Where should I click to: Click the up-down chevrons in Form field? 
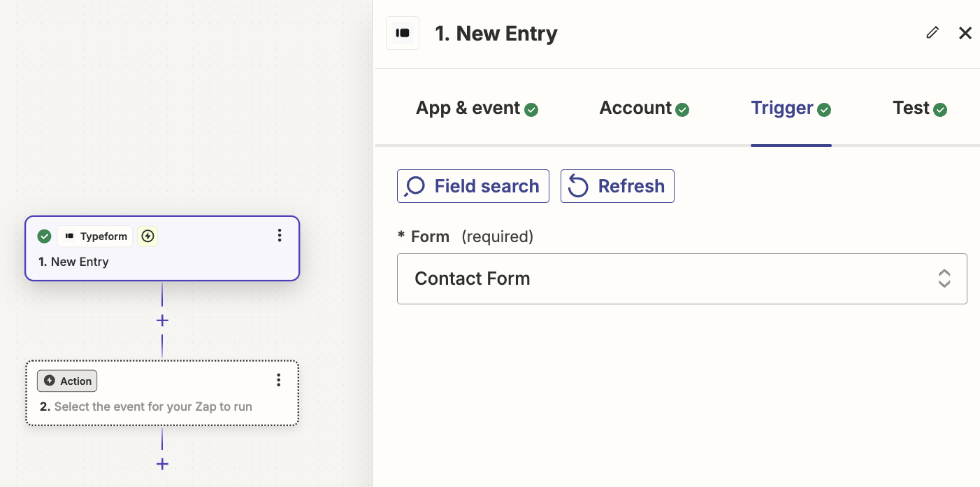coord(944,278)
